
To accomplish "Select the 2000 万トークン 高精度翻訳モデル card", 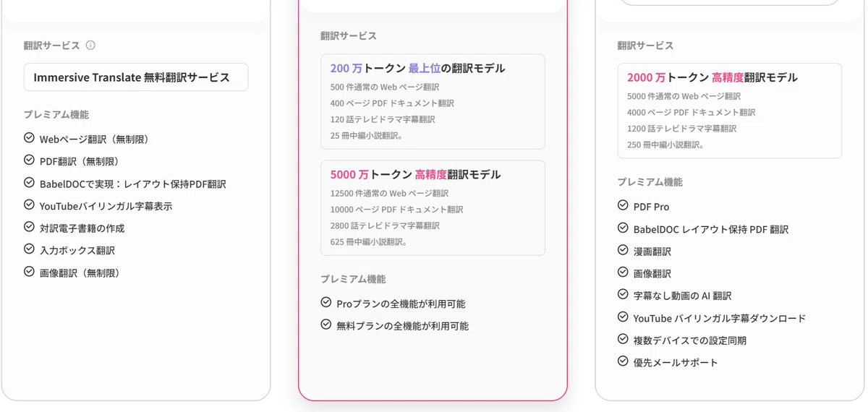I will click(730, 111).
